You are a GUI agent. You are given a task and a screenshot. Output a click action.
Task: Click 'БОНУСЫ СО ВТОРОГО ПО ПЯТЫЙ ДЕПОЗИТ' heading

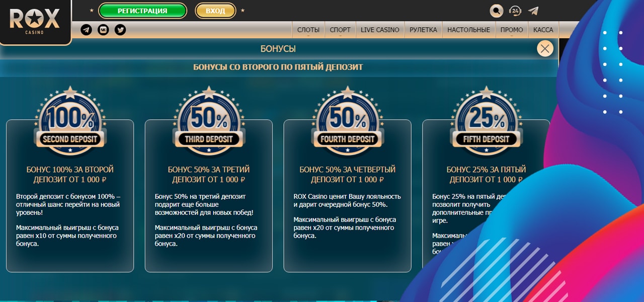[278, 67]
